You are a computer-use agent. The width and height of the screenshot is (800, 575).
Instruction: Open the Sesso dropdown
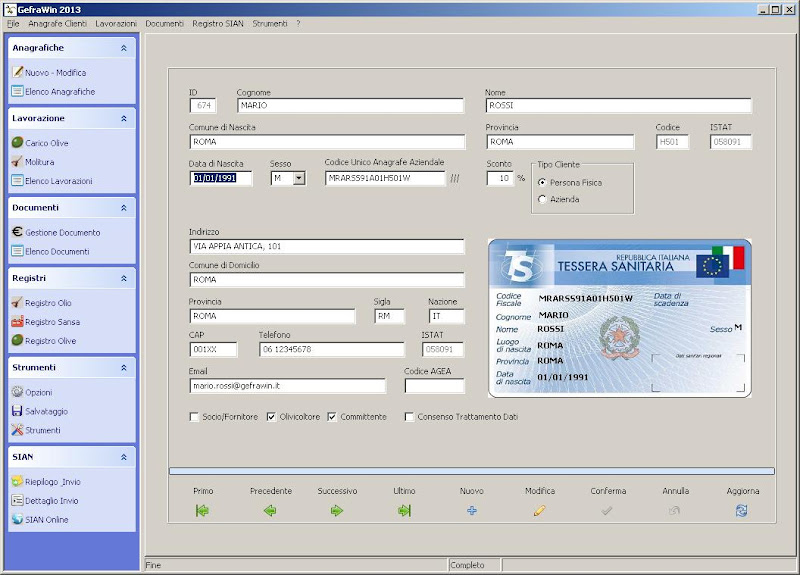point(299,178)
